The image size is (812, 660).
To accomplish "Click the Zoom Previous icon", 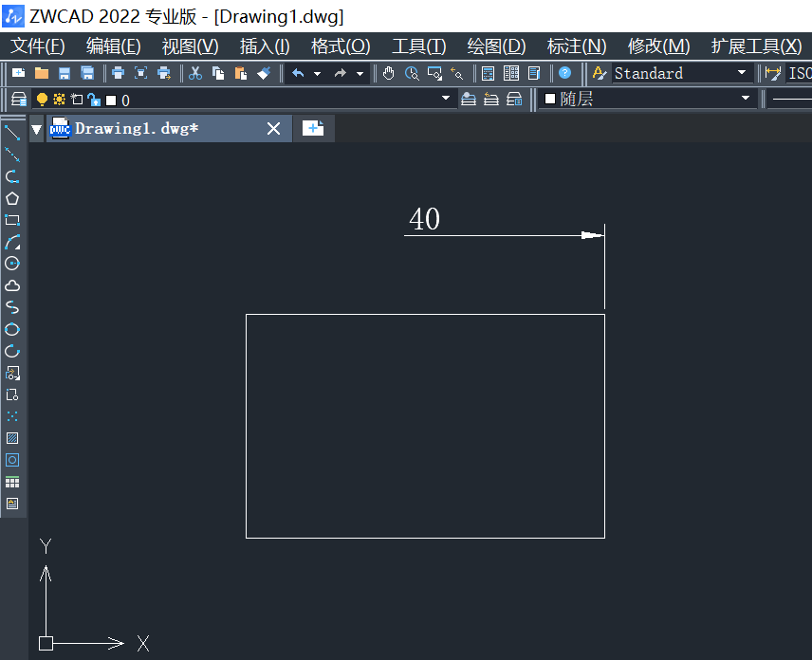I will click(457, 74).
